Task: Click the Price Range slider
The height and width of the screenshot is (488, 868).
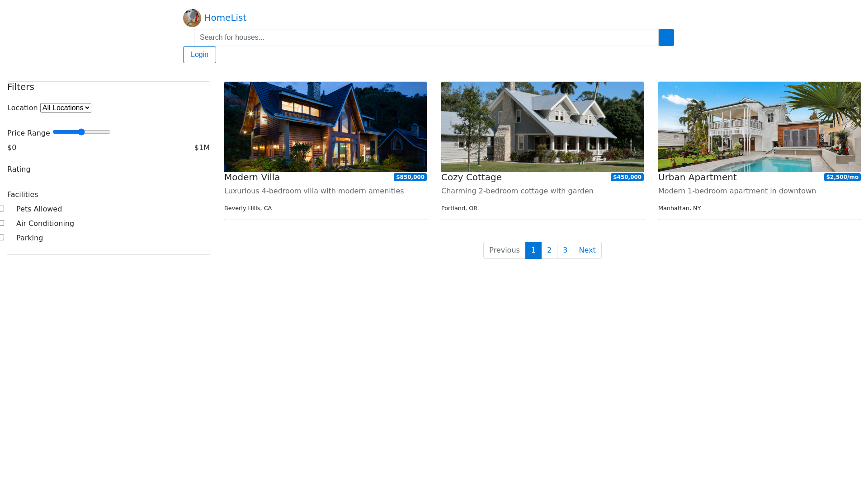Action: [x=81, y=132]
